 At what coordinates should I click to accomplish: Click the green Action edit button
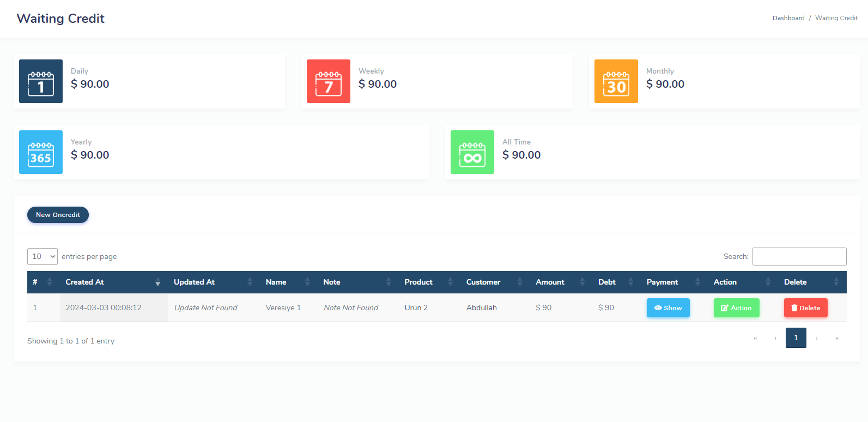[x=736, y=308]
